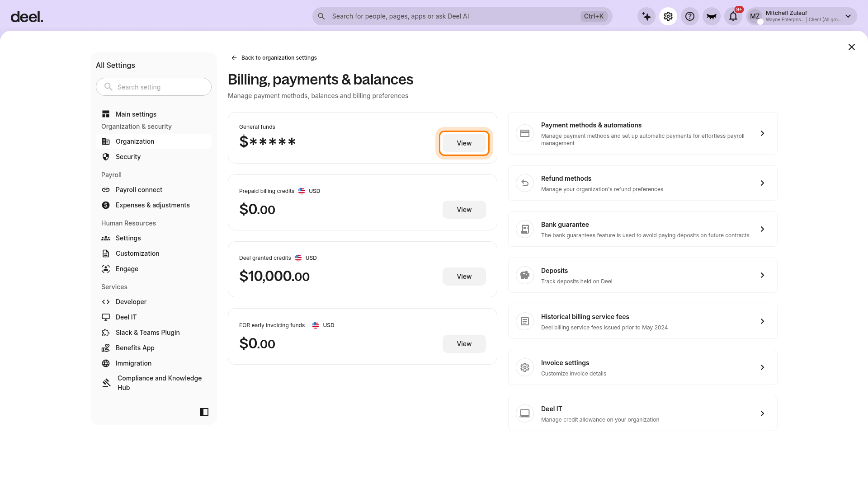Image resolution: width=868 pixels, height=488 pixels.
Task: Expand Bank guarantee chevron
Action: (762, 229)
